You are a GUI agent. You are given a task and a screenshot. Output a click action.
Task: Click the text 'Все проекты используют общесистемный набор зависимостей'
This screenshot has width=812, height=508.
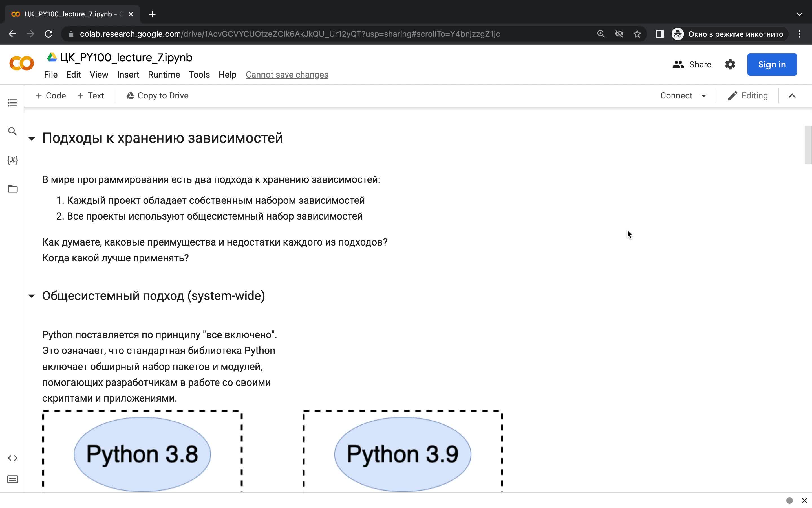click(x=215, y=216)
